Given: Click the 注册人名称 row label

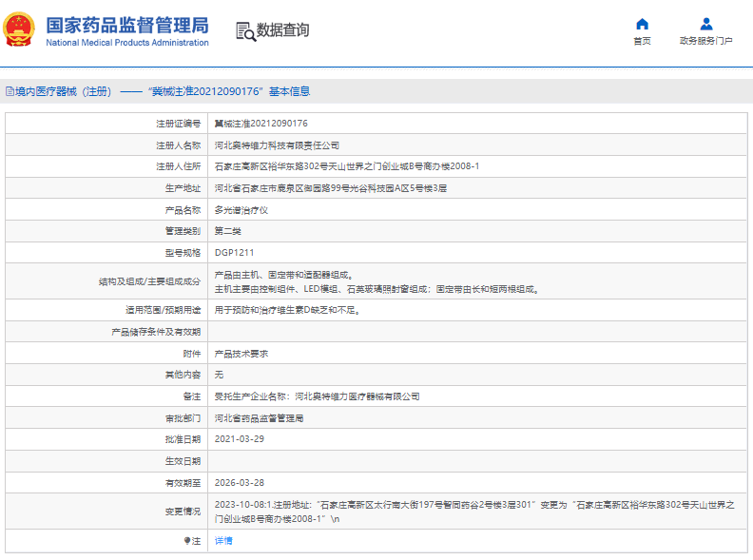Looking at the screenshot, I should tap(178, 145).
